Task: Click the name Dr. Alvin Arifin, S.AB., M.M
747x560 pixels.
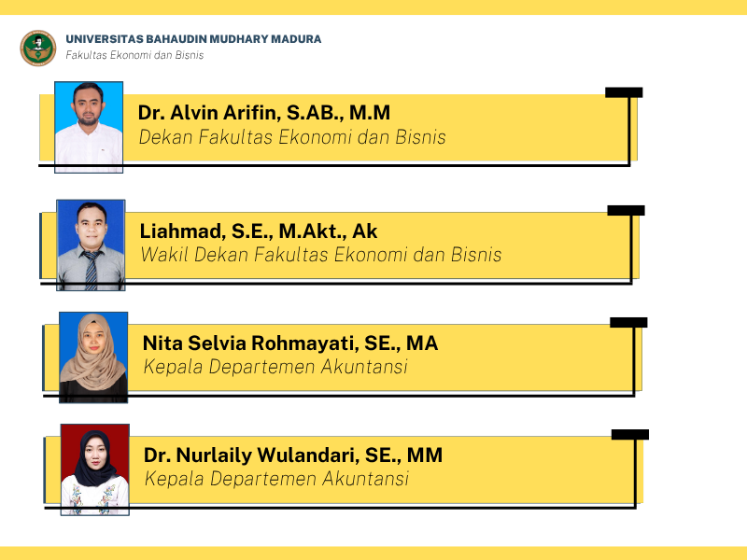Action: (264, 113)
